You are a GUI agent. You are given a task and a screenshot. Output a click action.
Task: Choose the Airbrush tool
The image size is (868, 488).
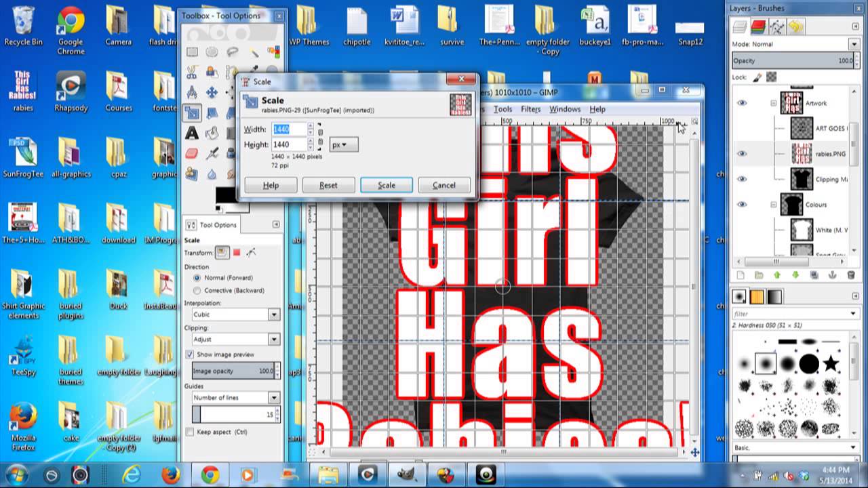(212, 153)
